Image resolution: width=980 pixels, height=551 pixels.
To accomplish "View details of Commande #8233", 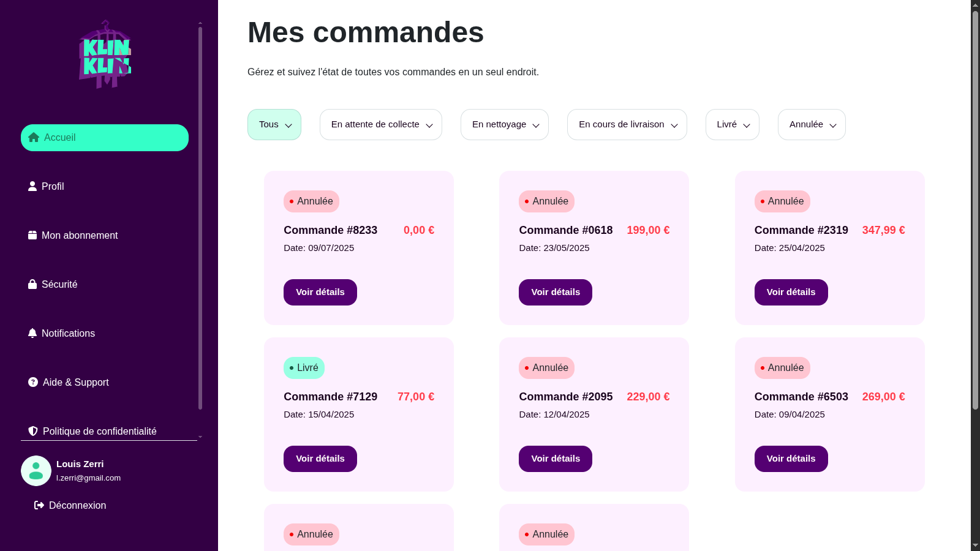I will pyautogui.click(x=320, y=292).
